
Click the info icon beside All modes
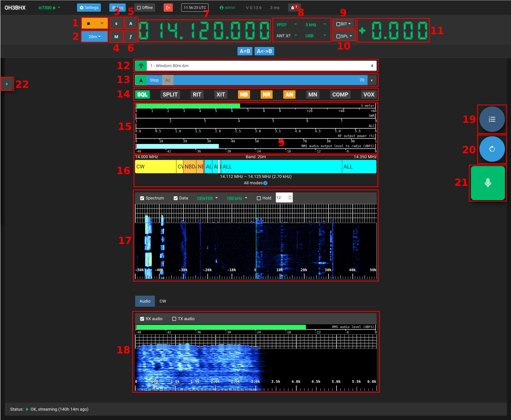coord(265,183)
